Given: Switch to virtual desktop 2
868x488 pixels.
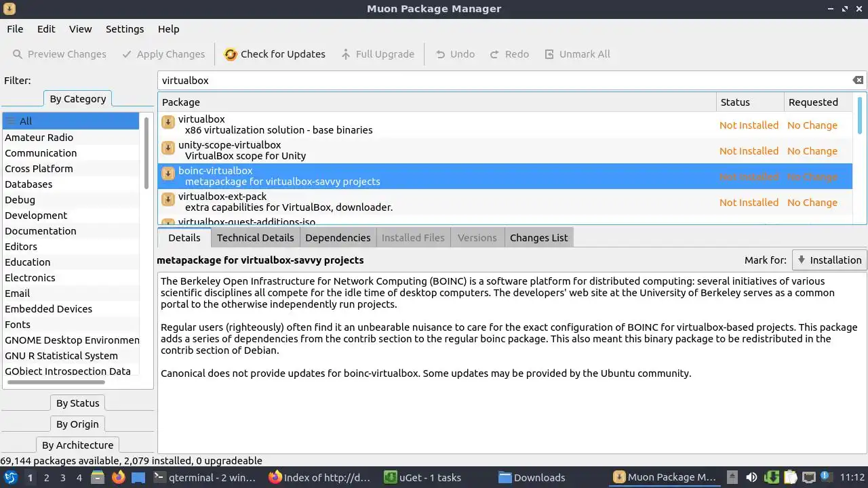Looking at the screenshot, I should click(46, 478).
